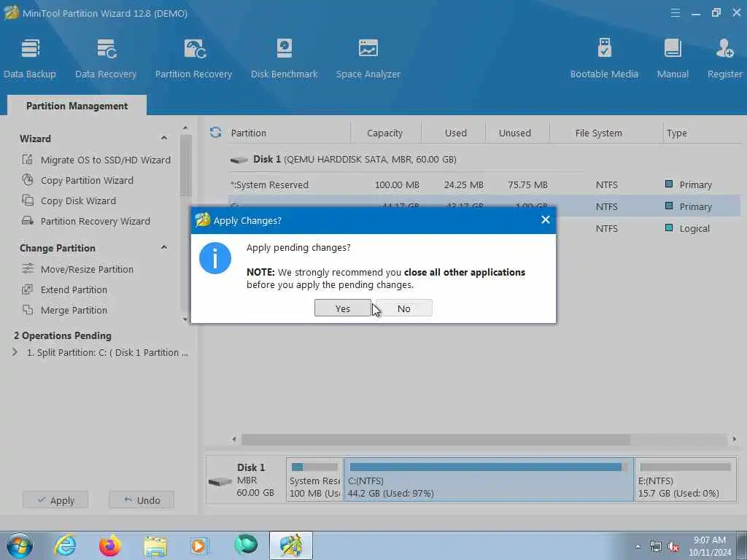Choose Move/Resize Partition
747x560 pixels.
[77, 270]
